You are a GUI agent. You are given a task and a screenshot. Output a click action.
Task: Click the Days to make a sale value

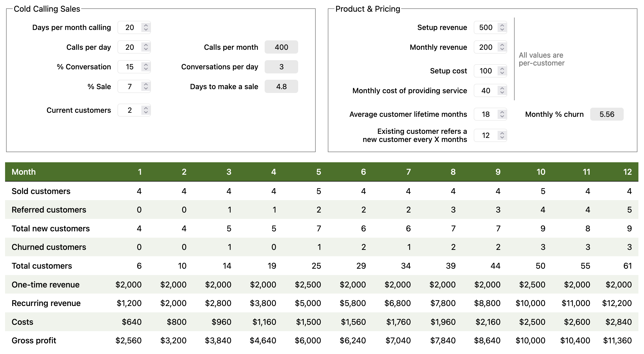click(x=281, y=87)
